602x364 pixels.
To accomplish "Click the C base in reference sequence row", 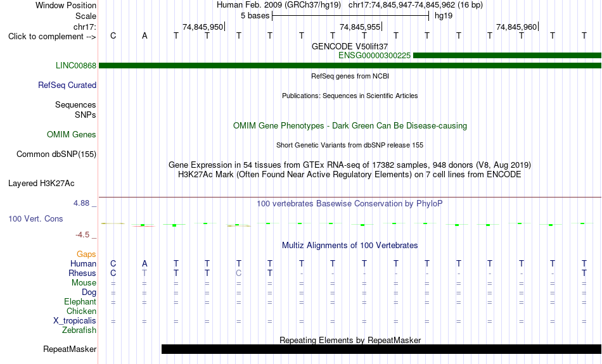I will pyautogui.click(x=113, y=35).
